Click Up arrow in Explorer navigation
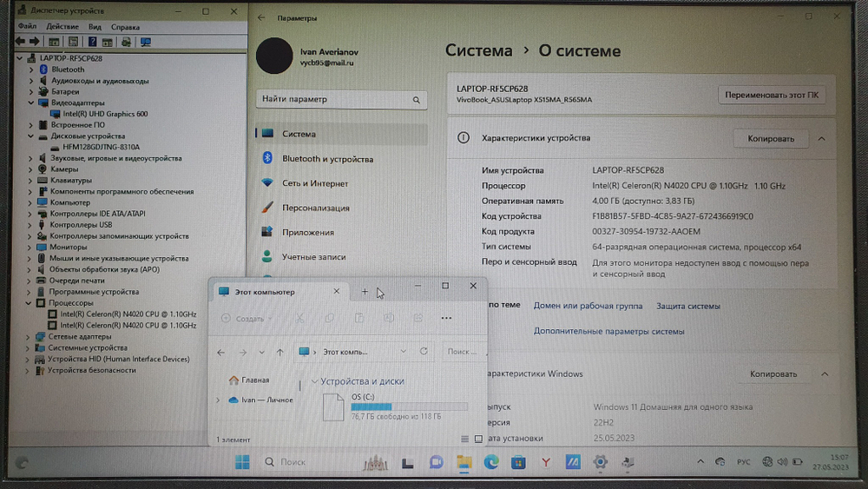The height and width of the screenshot is (489, 868). click(280, 352)
